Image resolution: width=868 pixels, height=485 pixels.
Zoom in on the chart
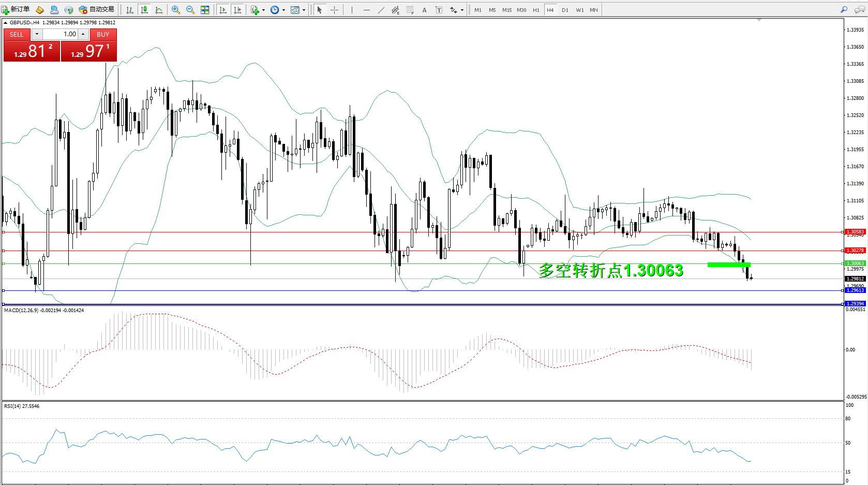click(x=176, y=10)
